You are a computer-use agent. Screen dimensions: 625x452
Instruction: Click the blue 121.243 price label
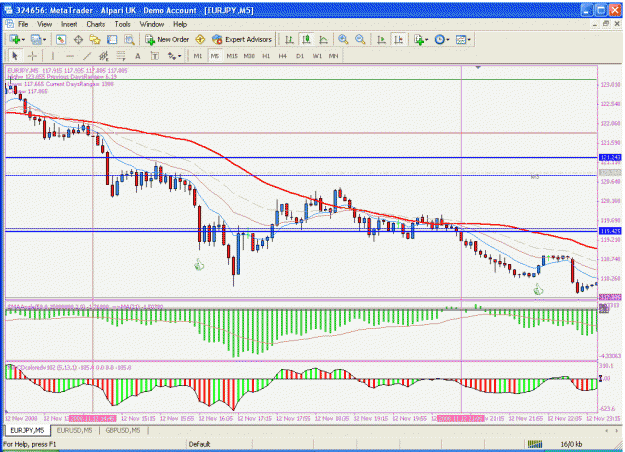[x=610, y=158]
